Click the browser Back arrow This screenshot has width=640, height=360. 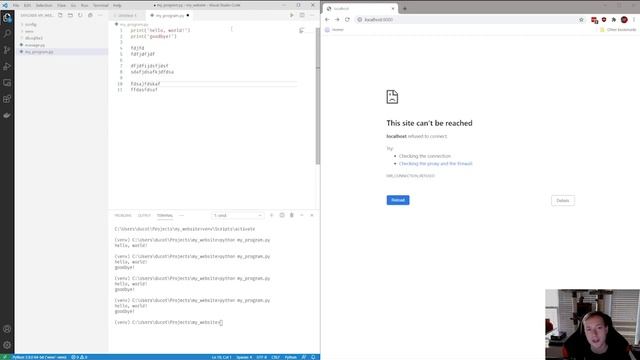tap(327, 20)
